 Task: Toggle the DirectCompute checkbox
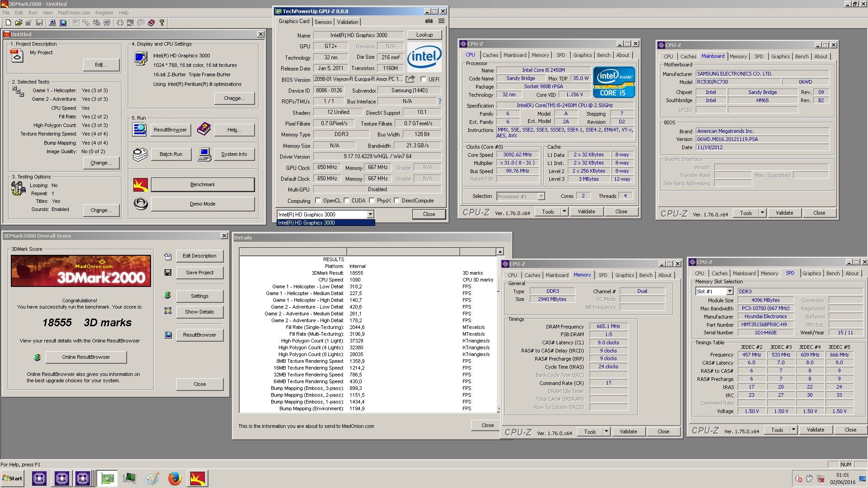click(396, 201)
